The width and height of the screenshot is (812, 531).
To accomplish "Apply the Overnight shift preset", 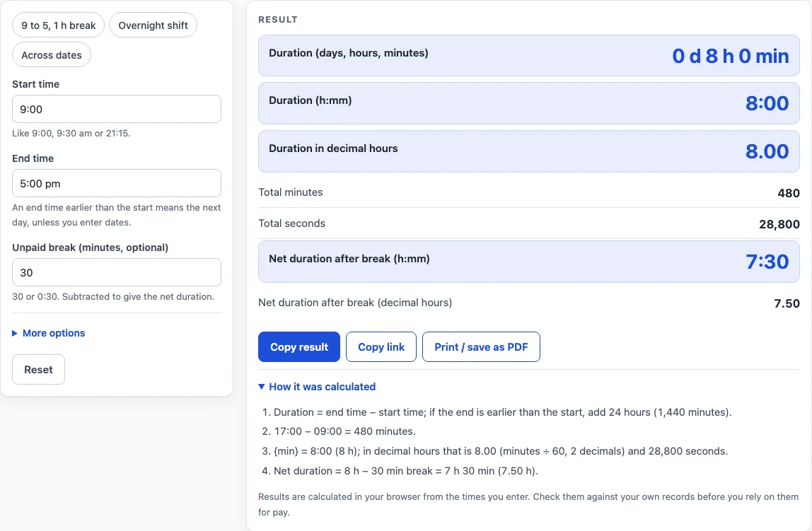I will (x=153, y=25).
